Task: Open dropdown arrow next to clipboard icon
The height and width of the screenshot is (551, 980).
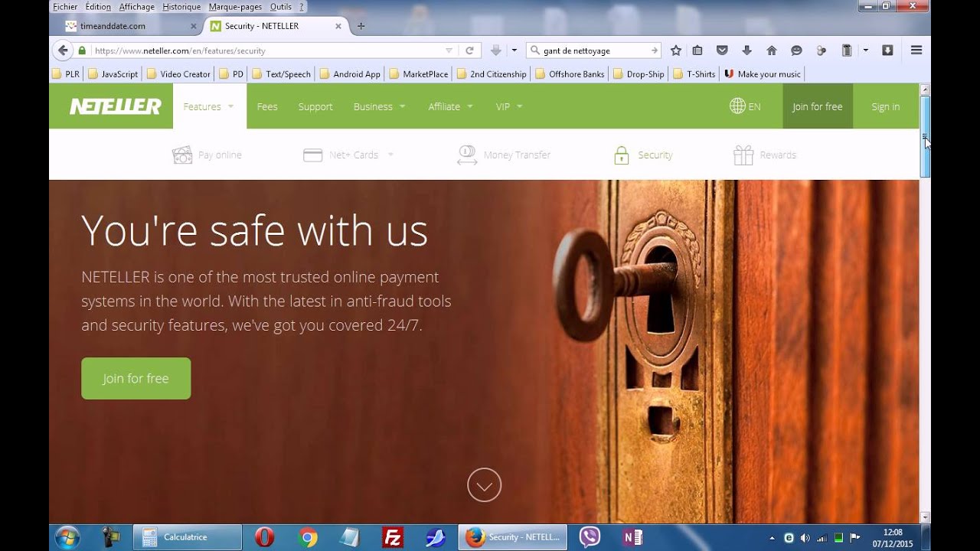Action: [x=865, y=51]
